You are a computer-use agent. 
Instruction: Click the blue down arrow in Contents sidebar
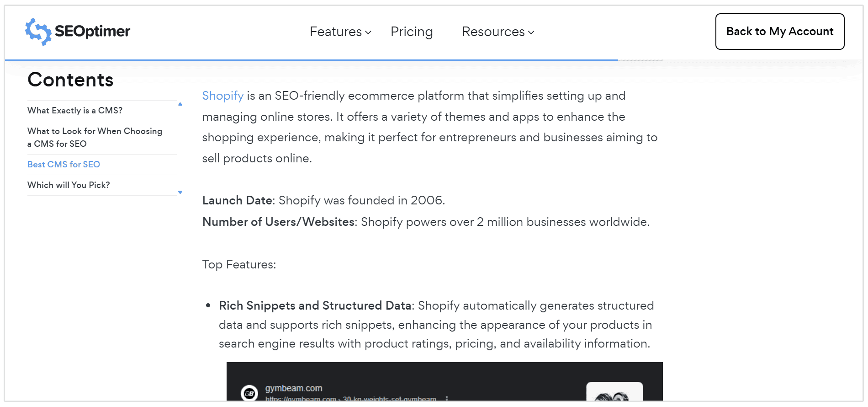180,192
